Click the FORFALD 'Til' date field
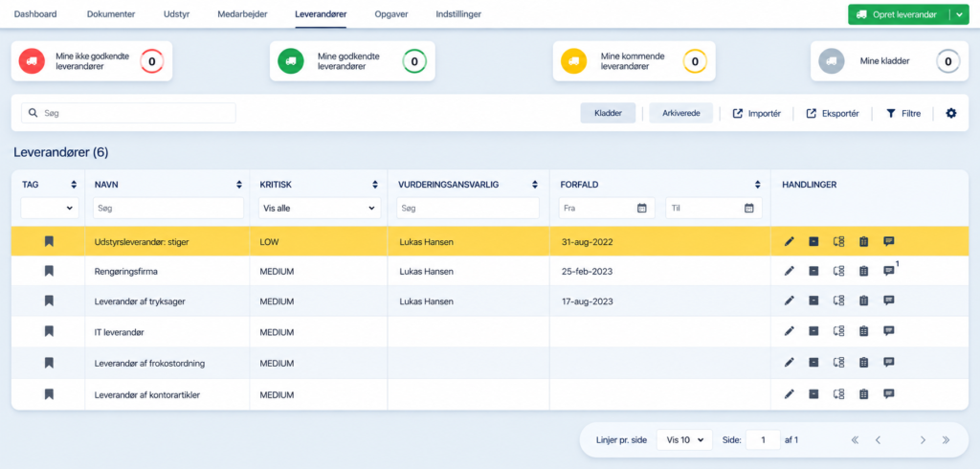Viewport: 980px width, 469px height. (714, 209)
